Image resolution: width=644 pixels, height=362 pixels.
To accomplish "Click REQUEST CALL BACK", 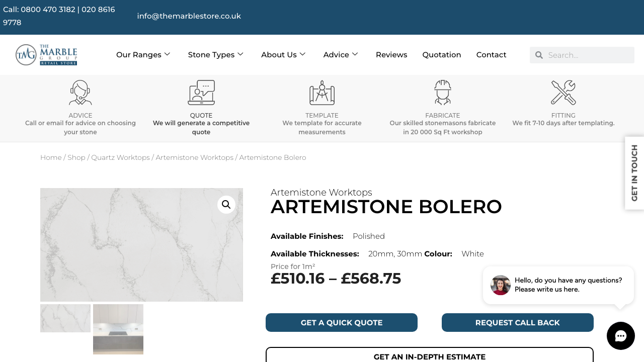I will coord(517,322).
